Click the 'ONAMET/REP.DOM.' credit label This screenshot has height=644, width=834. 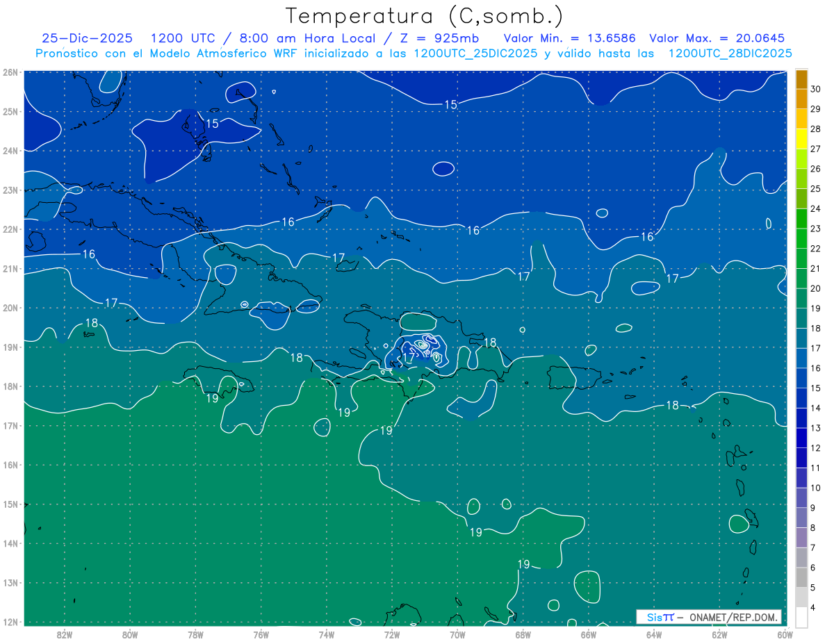(734, 617)
